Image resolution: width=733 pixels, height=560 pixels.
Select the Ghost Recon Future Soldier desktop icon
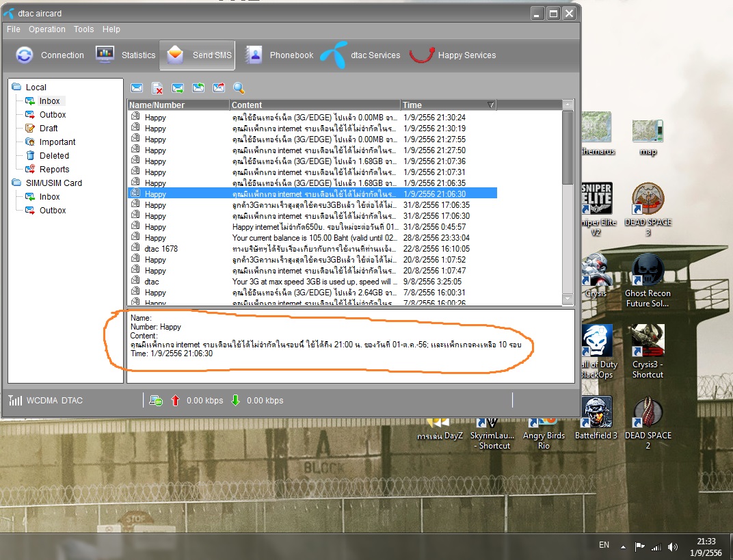(x=648, y=281)
